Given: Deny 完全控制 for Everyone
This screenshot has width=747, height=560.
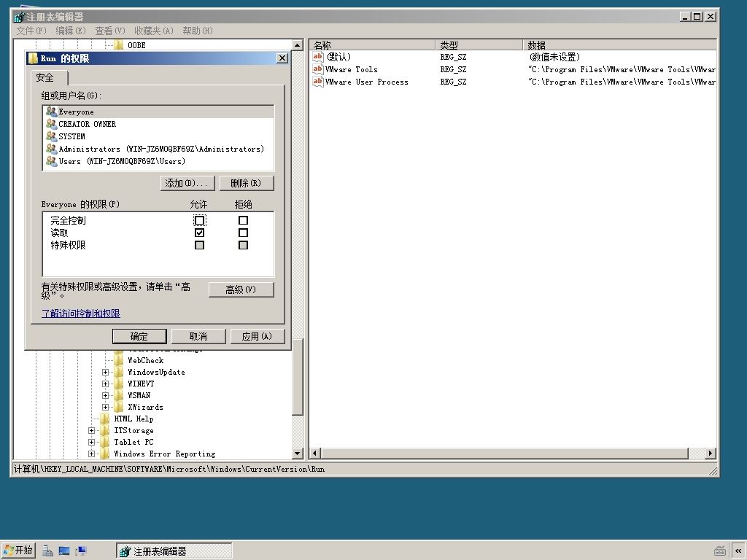Looking at the screenshot, I should pos(243,220).
